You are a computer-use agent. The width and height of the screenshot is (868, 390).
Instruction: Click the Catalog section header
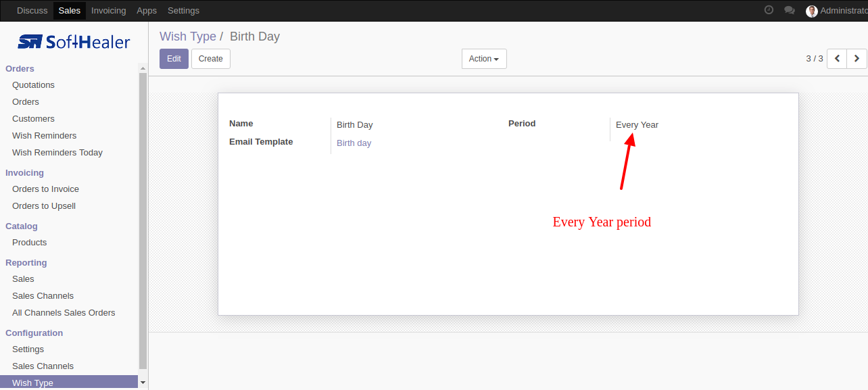click(x=22, y=226)
